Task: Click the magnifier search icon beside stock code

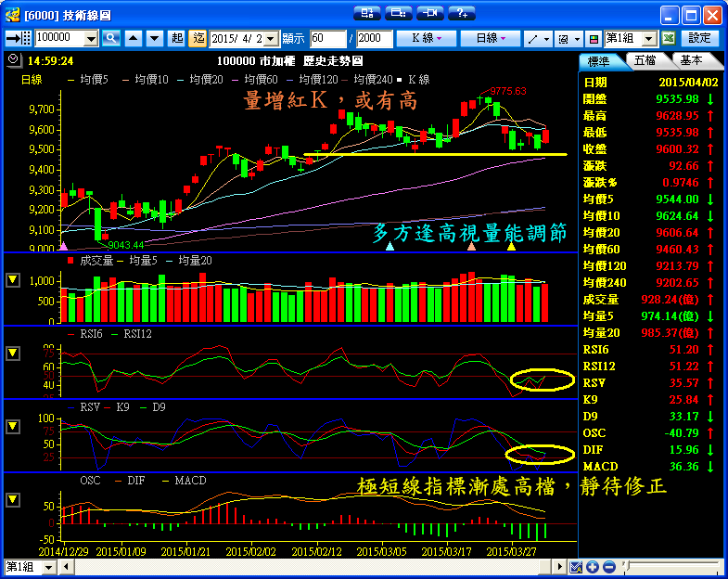Action: [x=111, y=38]
